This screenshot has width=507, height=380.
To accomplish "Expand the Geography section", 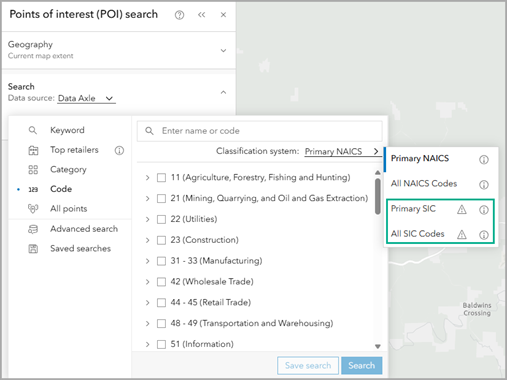I will (x=223, y=51).
